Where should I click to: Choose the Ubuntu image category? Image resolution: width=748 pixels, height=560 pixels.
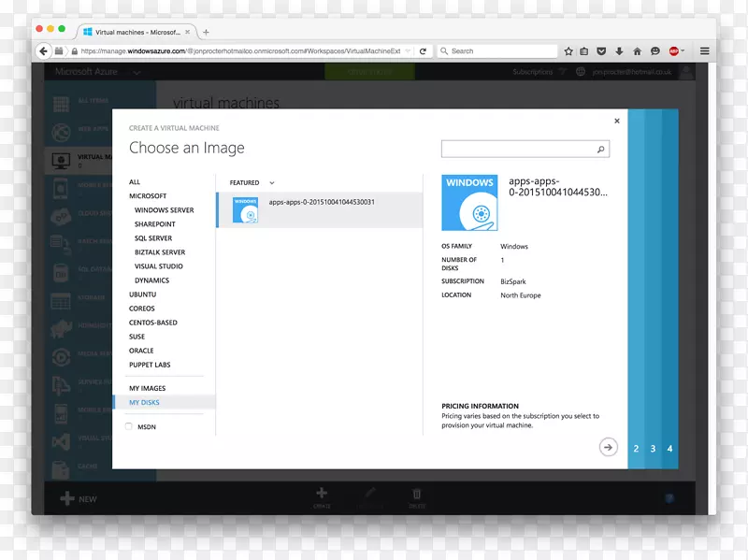point(143,294)
